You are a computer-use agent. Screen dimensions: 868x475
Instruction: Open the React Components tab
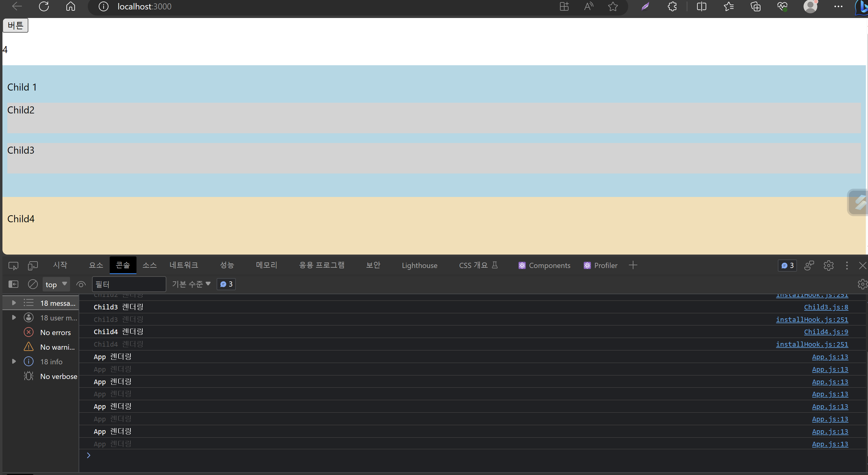click(x=544, y=266)
